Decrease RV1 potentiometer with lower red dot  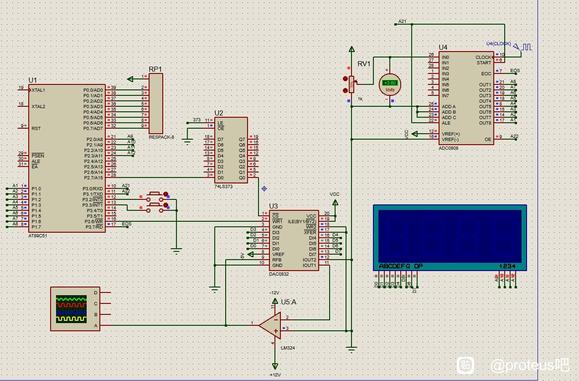345,90
